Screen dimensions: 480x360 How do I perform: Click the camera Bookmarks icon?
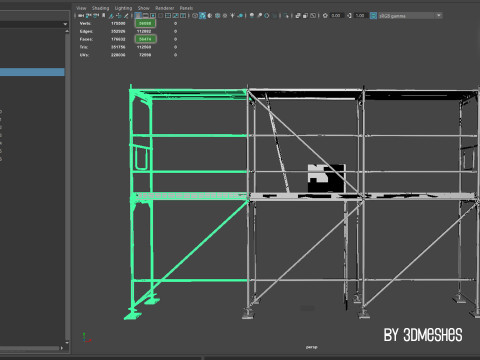point(104,16)
